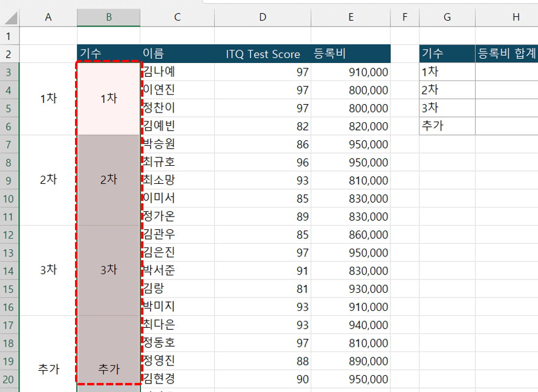Click fee 860,000 in 김관우's row
This screenshot has width=538, height=392.
click(351, 235)
